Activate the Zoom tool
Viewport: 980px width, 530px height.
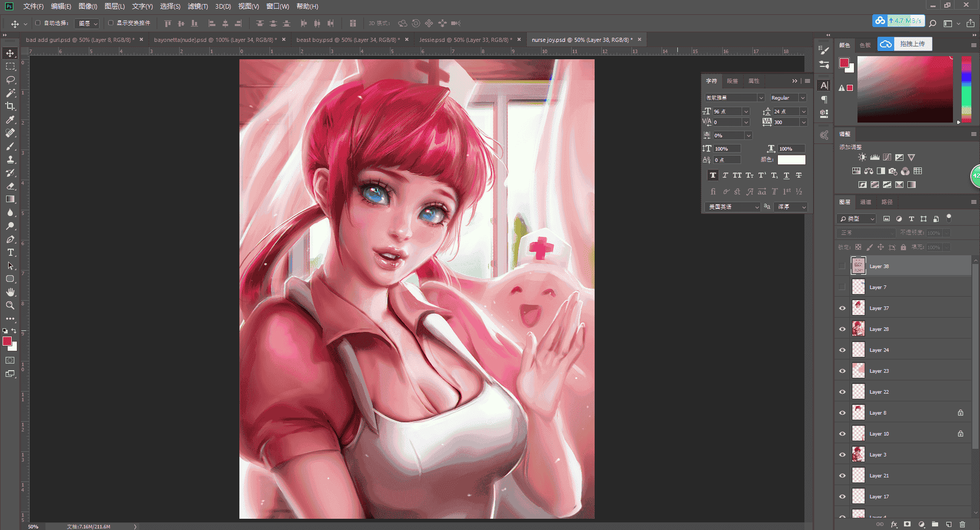[10, 305]
